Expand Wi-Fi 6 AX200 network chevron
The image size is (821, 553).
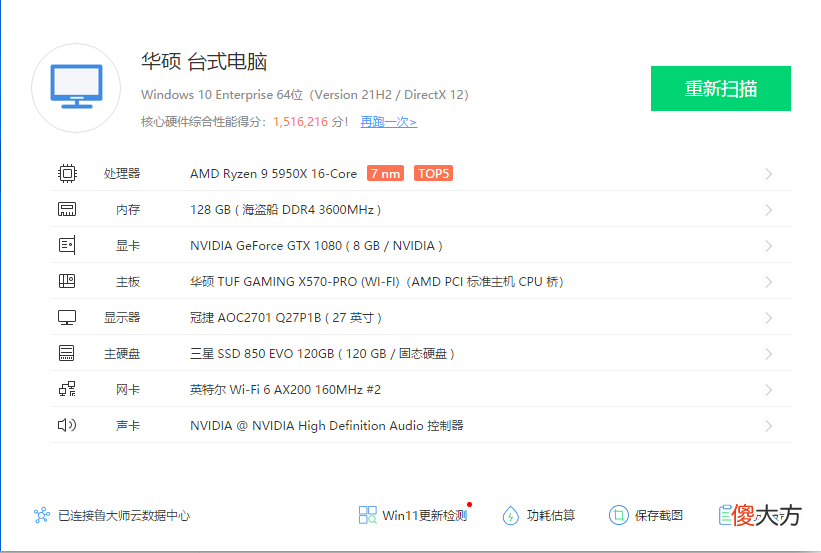[x=769, y=390]
